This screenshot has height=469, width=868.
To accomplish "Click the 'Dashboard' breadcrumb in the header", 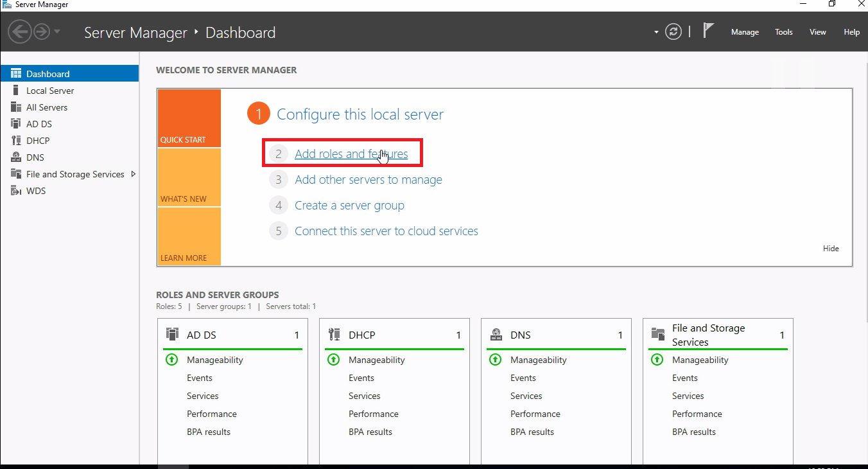I will (x=240, y=32).
